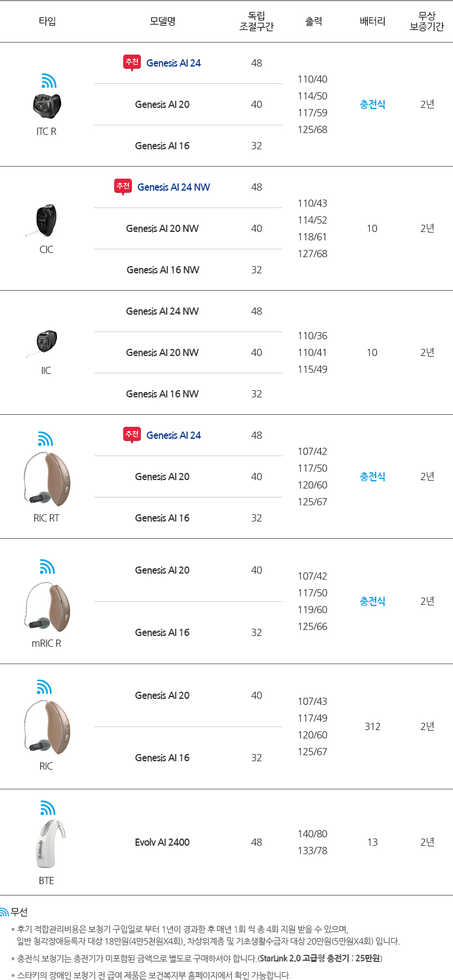Click the wireless icon above the mRIC R image
The height and width of the screenshot is (980, 453).
point(47,566)
